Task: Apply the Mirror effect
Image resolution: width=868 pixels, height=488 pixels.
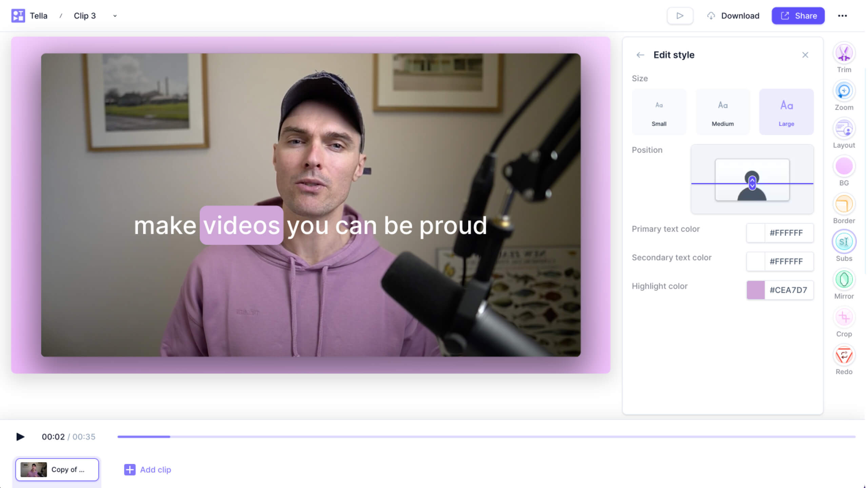Action: [x=844, y=279]
